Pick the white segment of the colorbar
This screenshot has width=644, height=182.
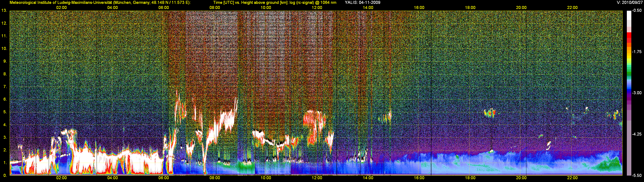(629, 15)
